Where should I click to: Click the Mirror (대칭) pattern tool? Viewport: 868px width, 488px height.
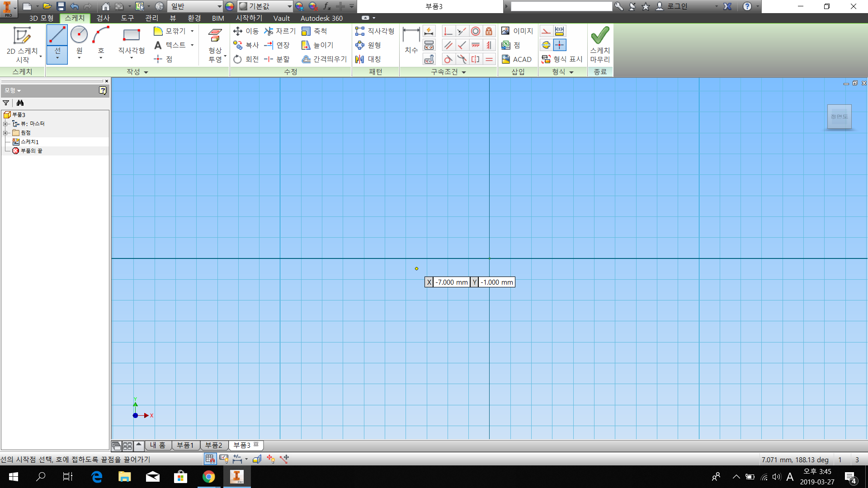pyautogui.click(x=368, y=59)
